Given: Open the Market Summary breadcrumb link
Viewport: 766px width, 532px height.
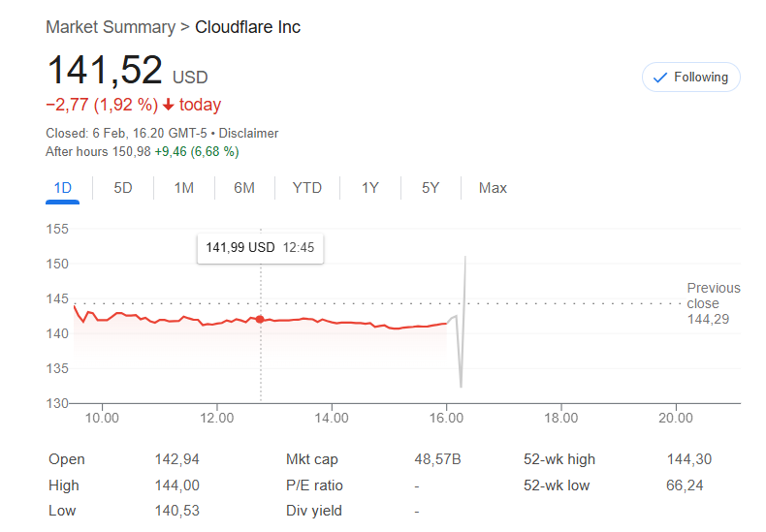Looking at the screenshot, I should [111, 27].
